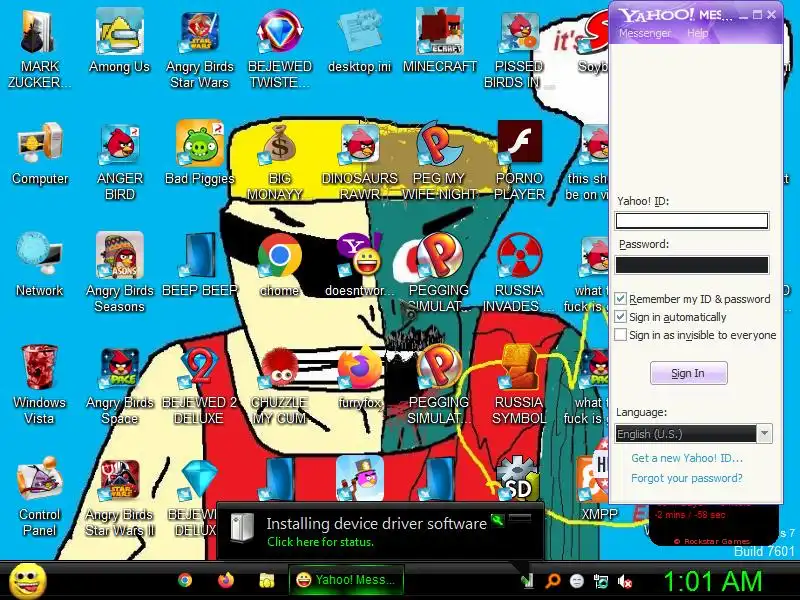Image resolution: width=800 pixels, height=600 pixels.
Task: Click the Yahoo! ID input field
Action: [x=692, y=221]
